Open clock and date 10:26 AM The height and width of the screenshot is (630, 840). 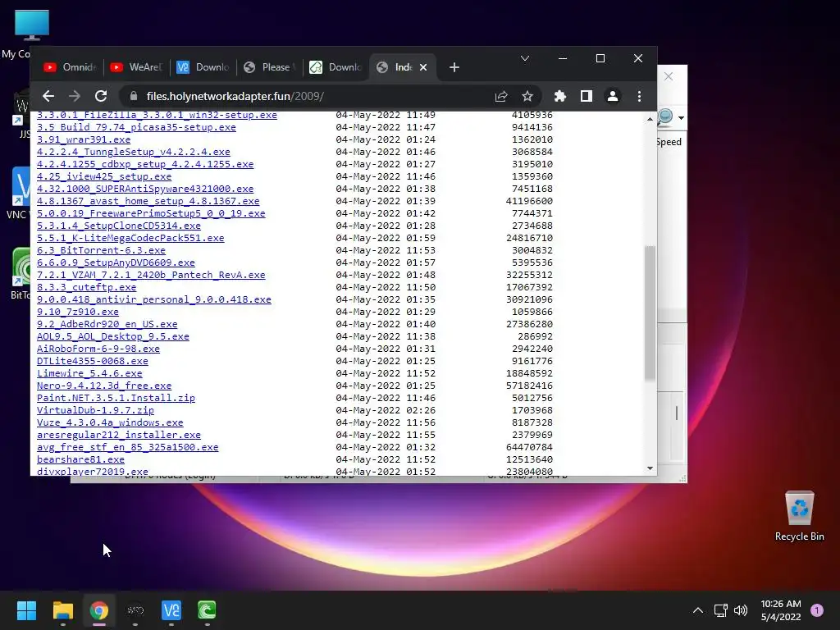point(781,610)
